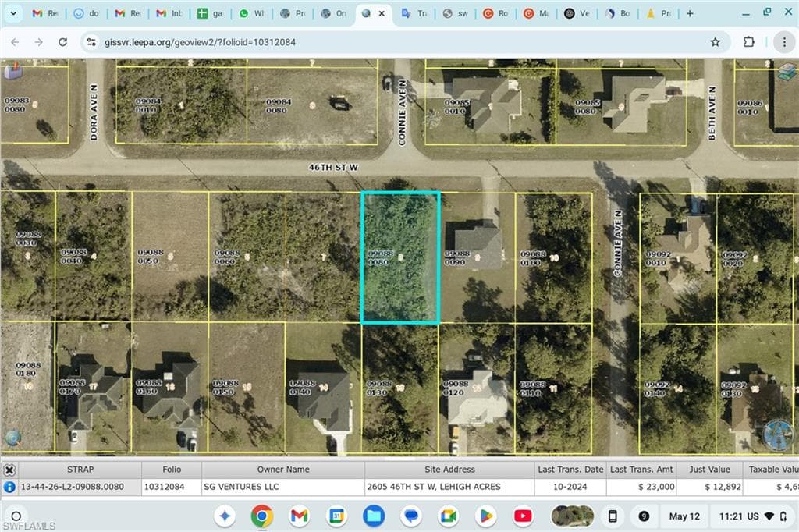Switch to the Gmail 'Inb' tab
This screenshot has width=799, height=532.
tap(169, 14)
